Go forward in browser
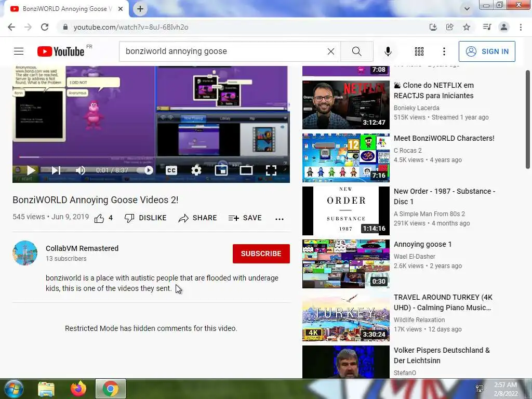 (x=28, y=27)
